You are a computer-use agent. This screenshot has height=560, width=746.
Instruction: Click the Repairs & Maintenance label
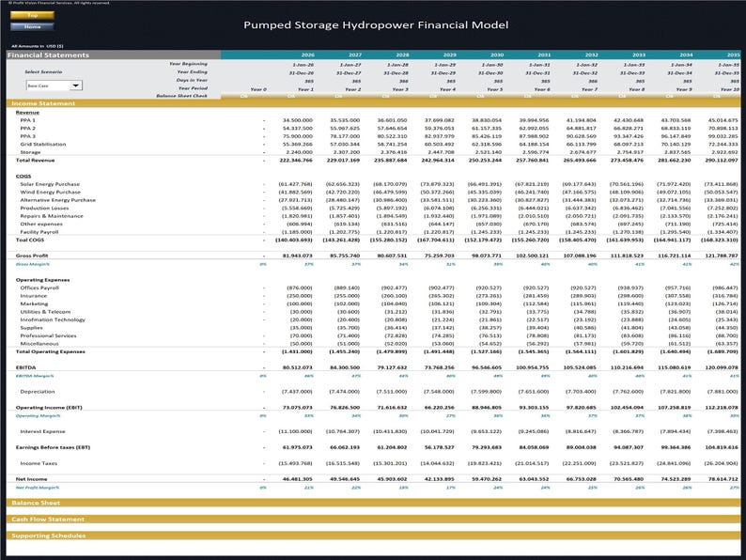point(52,216)
